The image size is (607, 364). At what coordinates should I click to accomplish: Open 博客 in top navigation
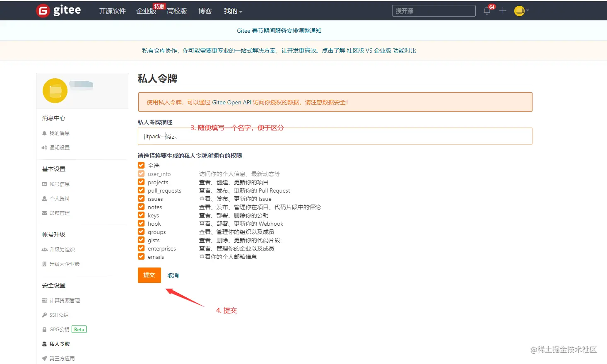pyautogui.click(x=205, y=11)
